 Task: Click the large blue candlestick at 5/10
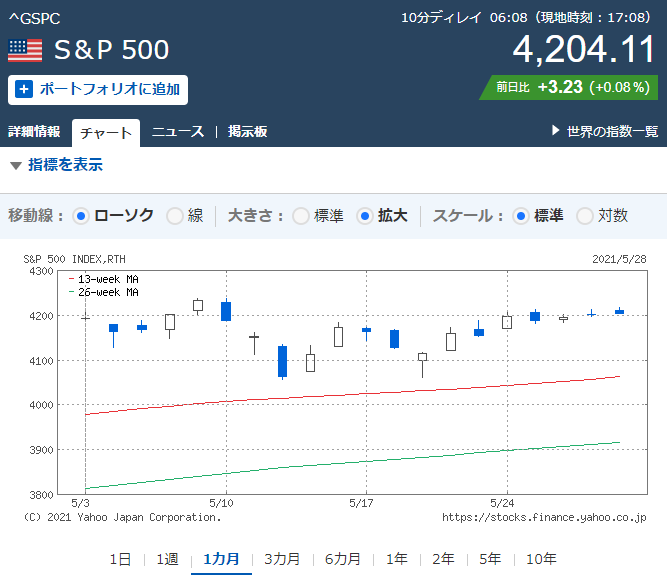pos(226,311)
